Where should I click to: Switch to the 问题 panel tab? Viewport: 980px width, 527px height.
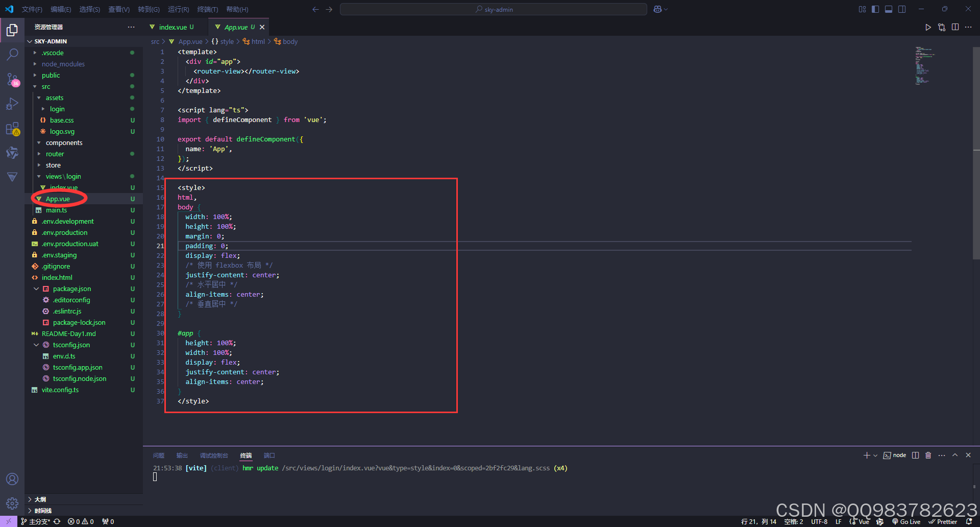(159, 456)
